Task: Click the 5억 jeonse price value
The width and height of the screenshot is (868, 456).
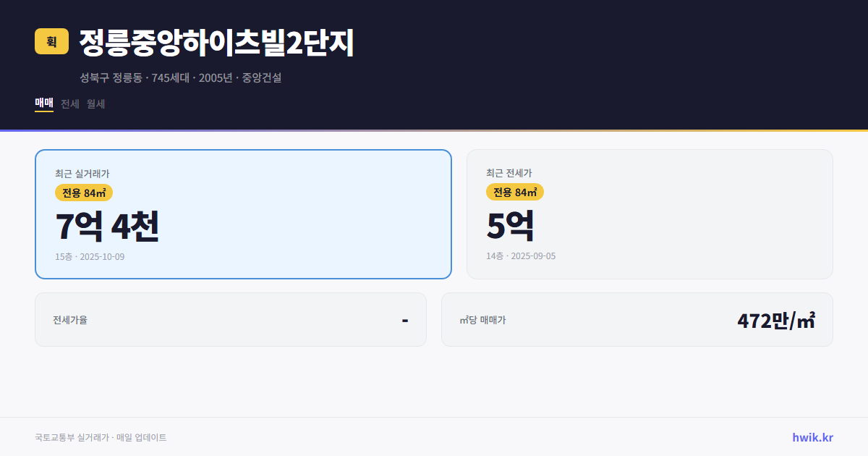Action: [511, 227]
